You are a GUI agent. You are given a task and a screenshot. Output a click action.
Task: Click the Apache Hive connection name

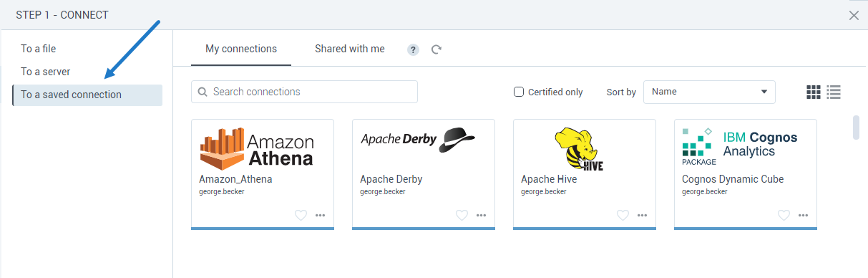[549, 179]
